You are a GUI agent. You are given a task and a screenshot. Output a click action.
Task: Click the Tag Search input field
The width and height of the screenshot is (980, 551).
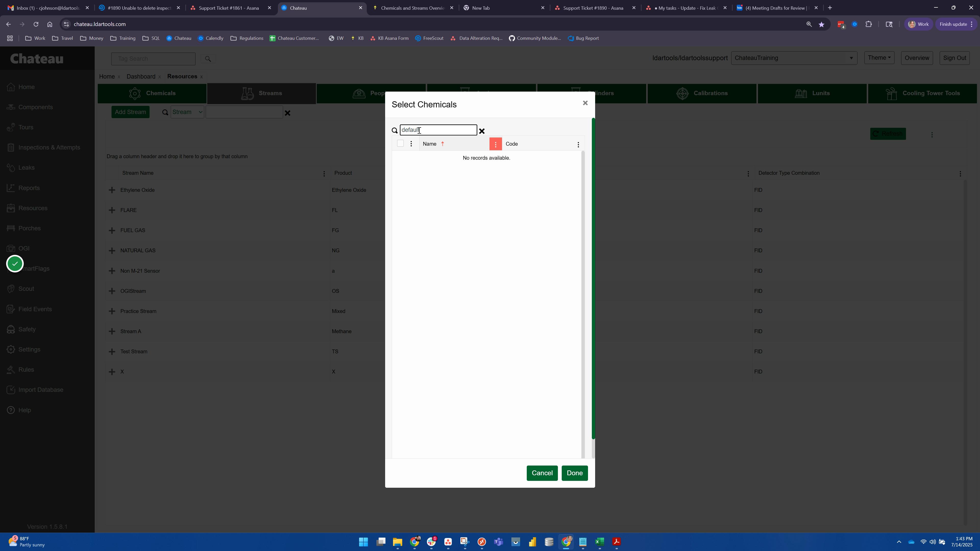[x=153, y=59]
